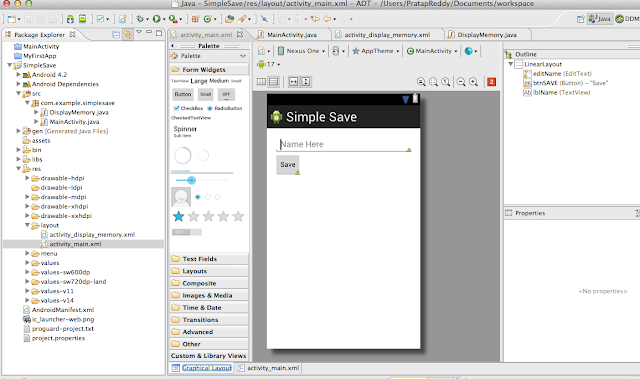Zoom in on the layout canvas

tap(473, 82)
